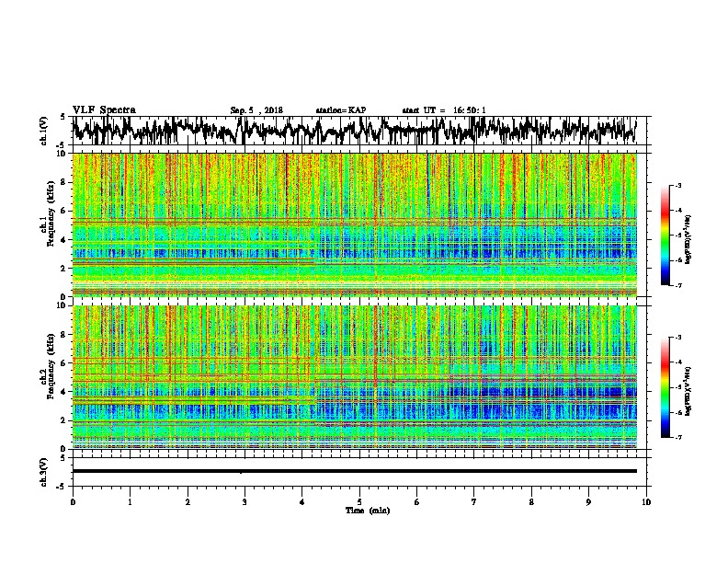Click inside the ch.2 spectrogram panel
This screenshot has height=563, width=728.
point(355,377)
